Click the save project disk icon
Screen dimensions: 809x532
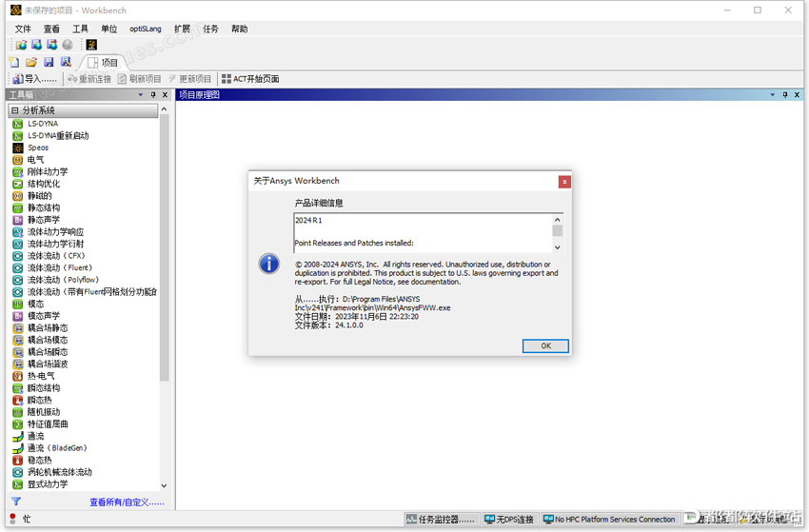49,63
